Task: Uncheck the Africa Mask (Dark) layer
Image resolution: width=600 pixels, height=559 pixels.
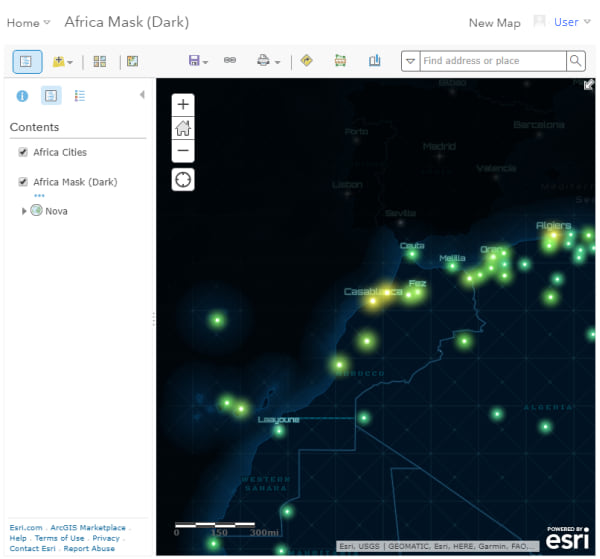Action: pos(23,182)
